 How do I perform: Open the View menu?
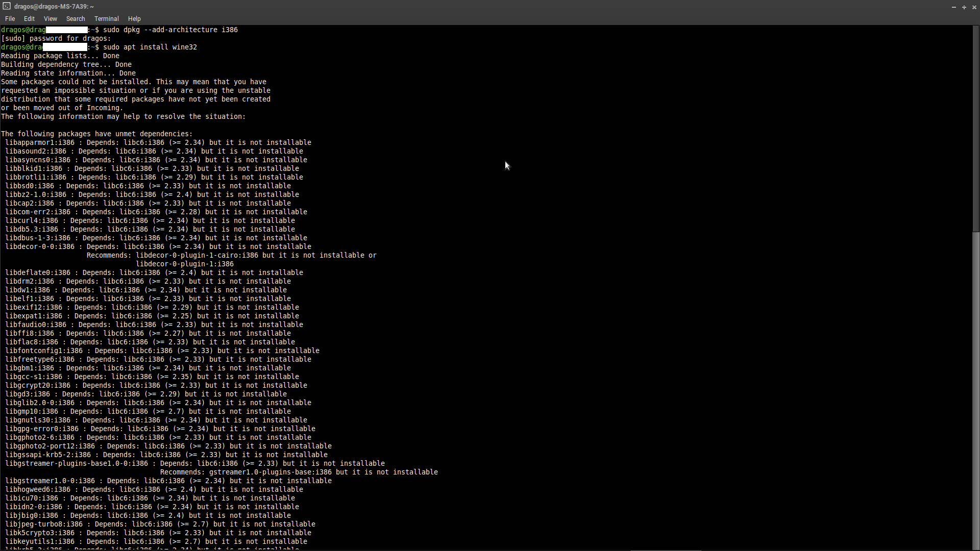50,19
